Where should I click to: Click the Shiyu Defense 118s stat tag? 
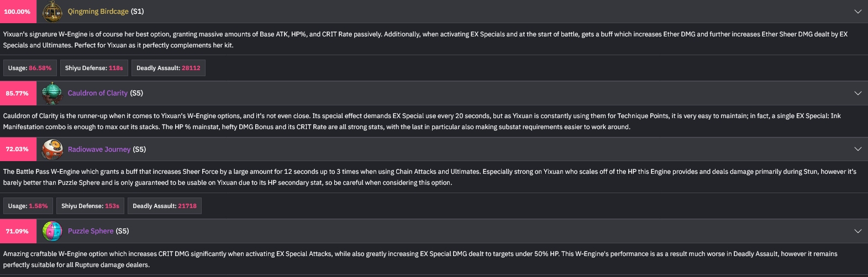[94, 68]
